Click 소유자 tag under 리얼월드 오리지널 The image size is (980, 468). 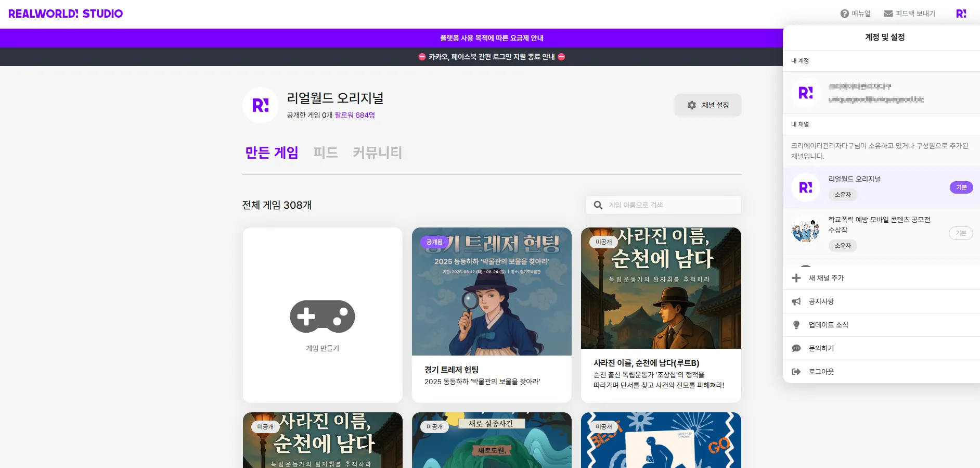point(843,195)
